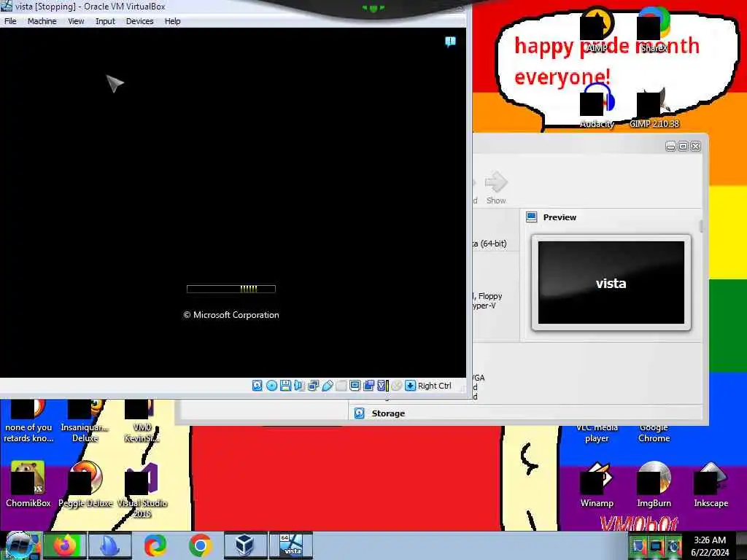Maximize the VirtualBox Manager window
Image resolution: width=747 pixels, height=560 pixels.
click(x=683, y=146)
